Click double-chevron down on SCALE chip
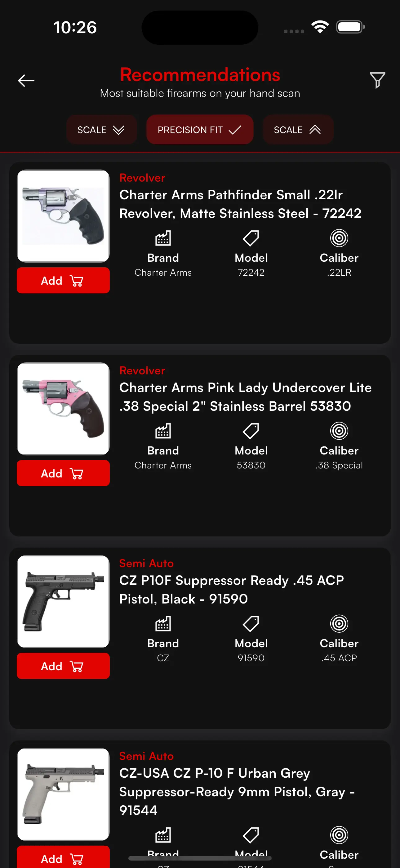This screenshot has width=400, height=868. tap(118, 130)
